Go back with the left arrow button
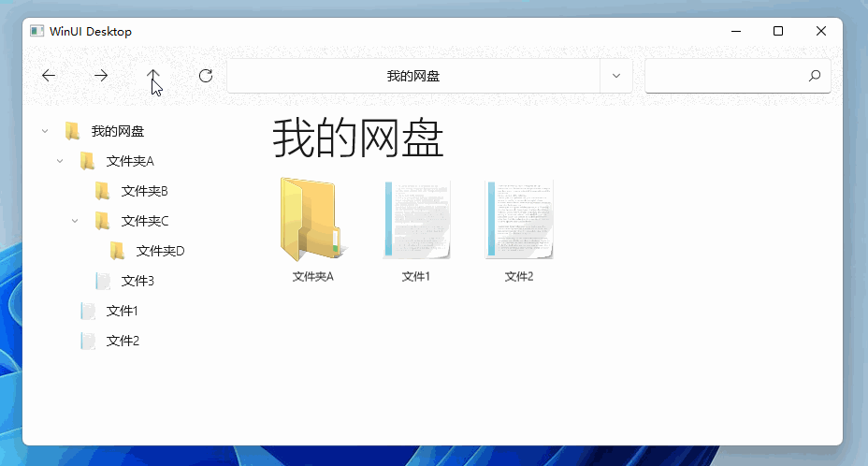Image resolution: width=868 pixels, height=466 pixels. click(49, 76)
